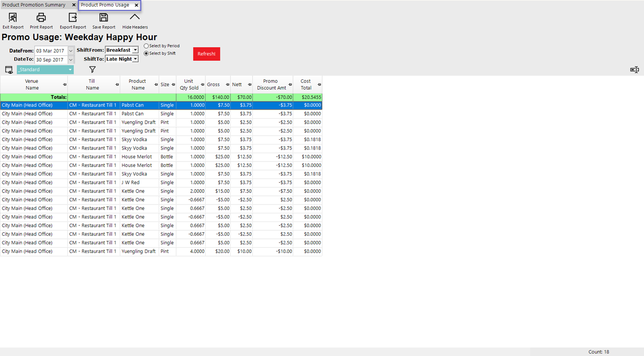Save the report with the floppy disk icon

103,18
